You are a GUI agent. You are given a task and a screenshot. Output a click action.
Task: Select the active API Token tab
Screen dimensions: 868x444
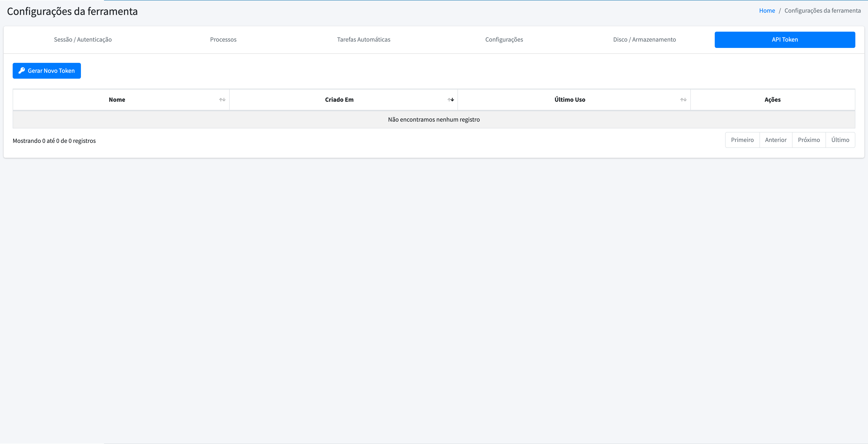[x=785, y=39]
